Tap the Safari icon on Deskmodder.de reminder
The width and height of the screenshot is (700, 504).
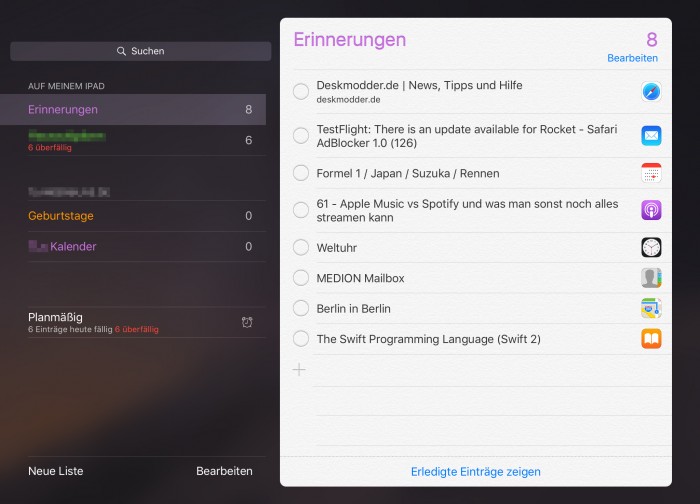(651, 92)
